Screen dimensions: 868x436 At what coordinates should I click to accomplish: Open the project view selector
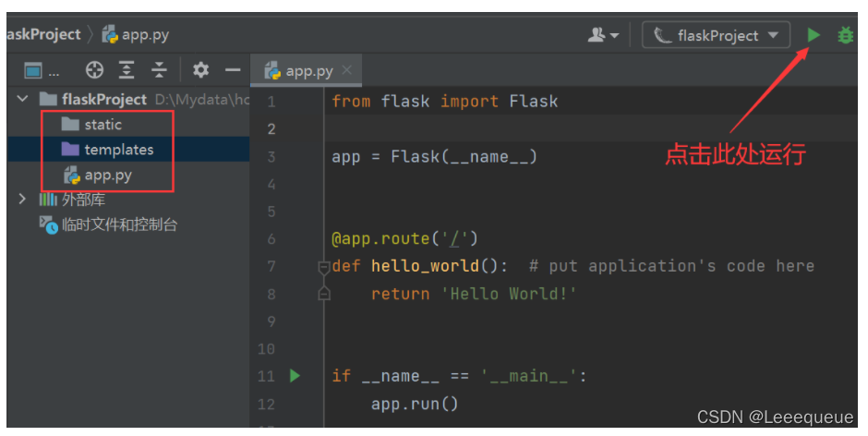pos(42,70)
